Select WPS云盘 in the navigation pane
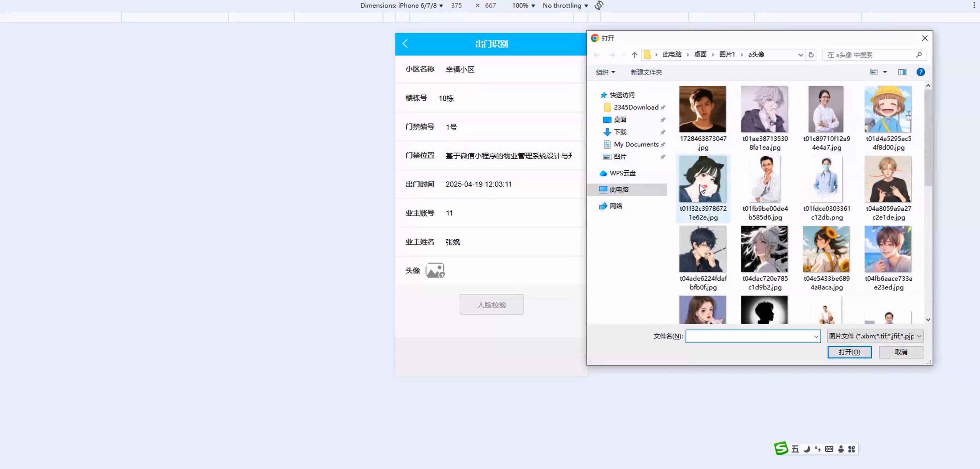This screenshot has height=469, width=980. [622, 173]
